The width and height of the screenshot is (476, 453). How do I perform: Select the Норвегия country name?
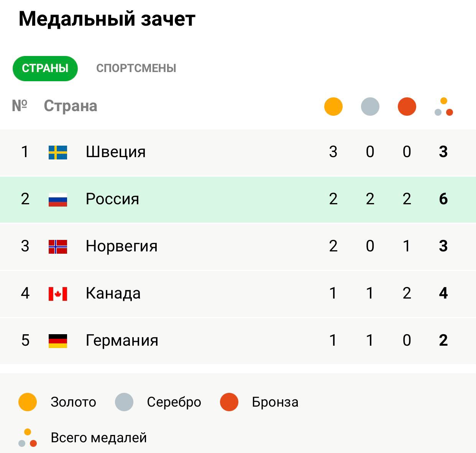(x=121, y=246)
